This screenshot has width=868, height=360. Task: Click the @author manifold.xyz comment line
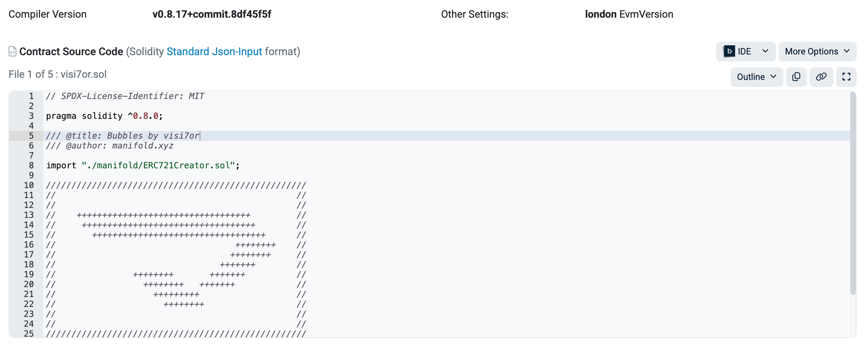click(110, 146)
